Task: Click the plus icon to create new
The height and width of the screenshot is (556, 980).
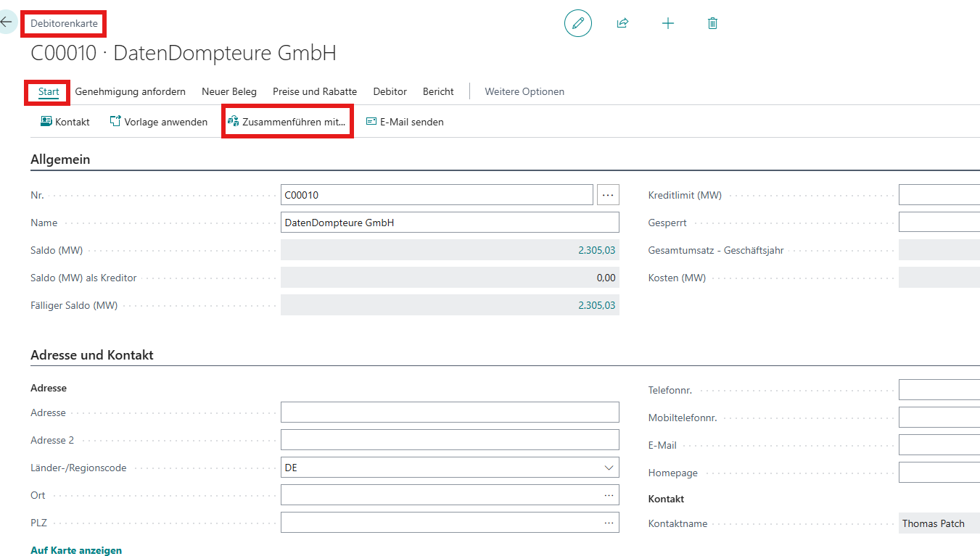Action: (668, 23)
